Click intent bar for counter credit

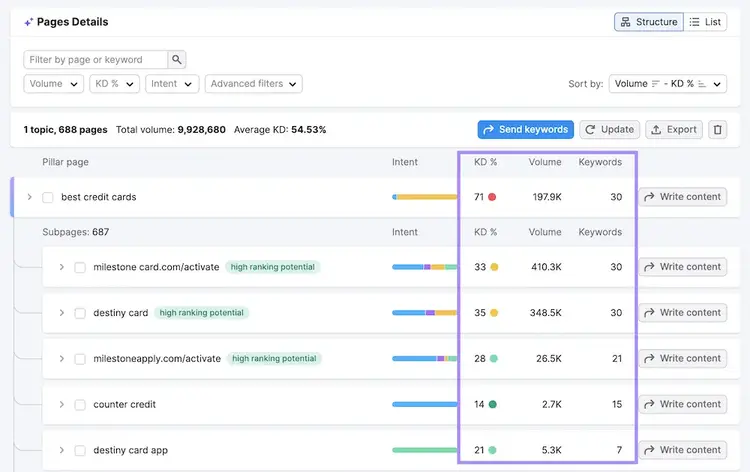pyautogui.click(x=425, y=405)
